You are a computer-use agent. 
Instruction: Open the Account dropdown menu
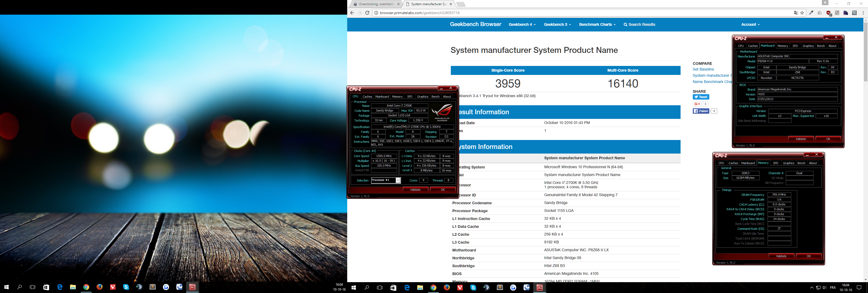[x=750, y=24]
